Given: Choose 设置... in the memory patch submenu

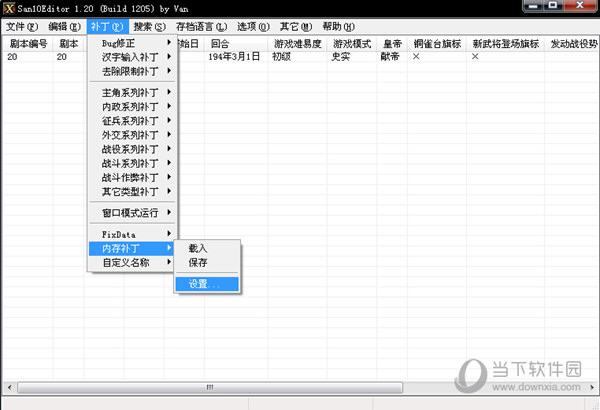Looking at the screenshot, I should (207, 284).
